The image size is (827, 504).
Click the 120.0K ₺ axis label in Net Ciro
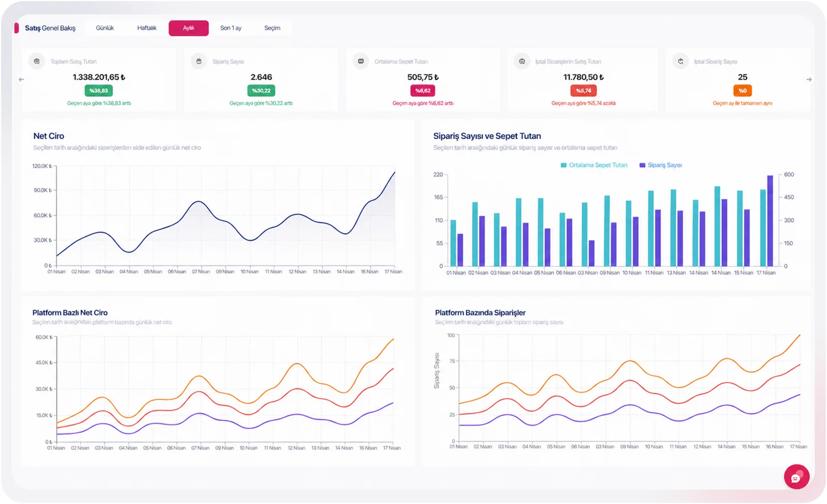coord(42,166)
